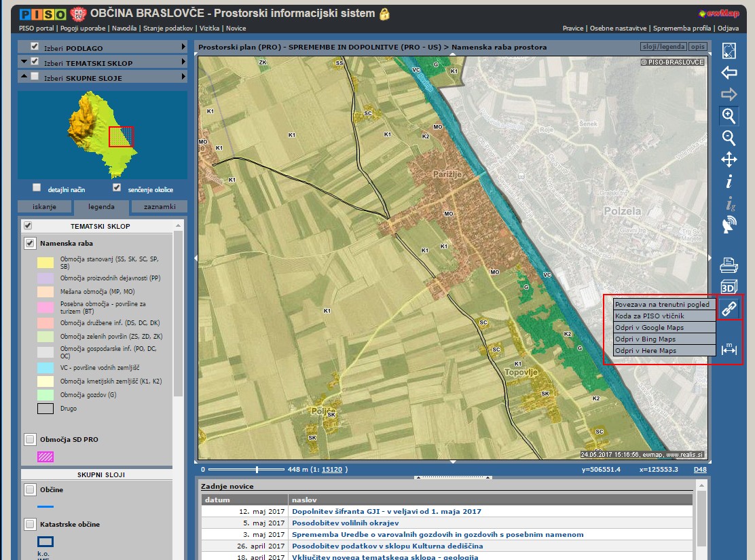Open the 3D view icon
This screenshot has height=560, width=755.
pos(729,286)
